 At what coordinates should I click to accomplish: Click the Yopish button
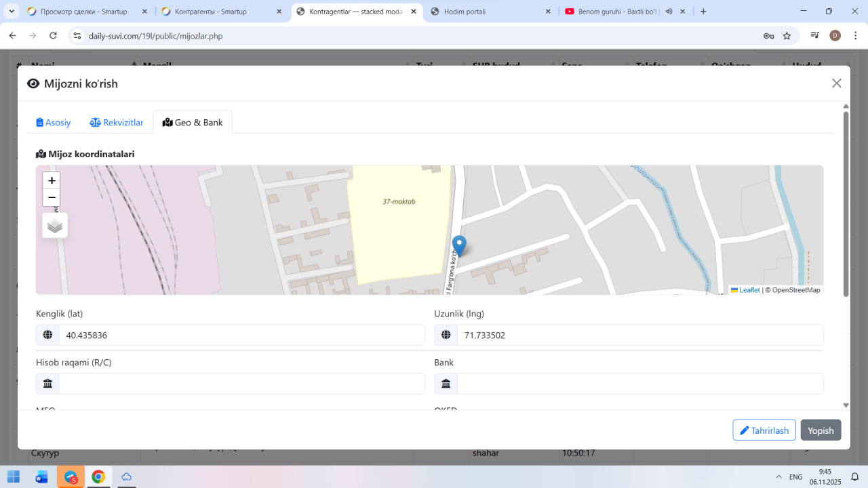pos(821,430)
